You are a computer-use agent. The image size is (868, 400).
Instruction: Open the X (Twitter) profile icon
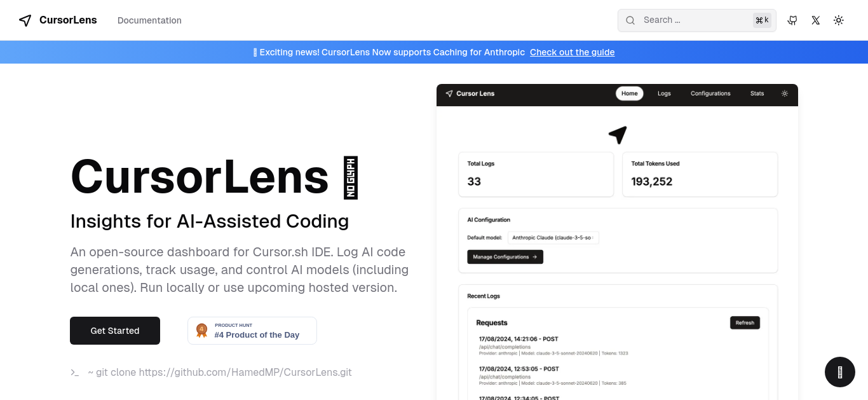(816, 20)
